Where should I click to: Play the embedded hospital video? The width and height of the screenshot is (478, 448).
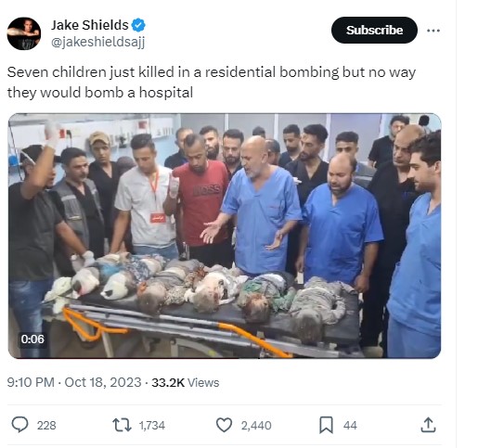tap(225, 236)
